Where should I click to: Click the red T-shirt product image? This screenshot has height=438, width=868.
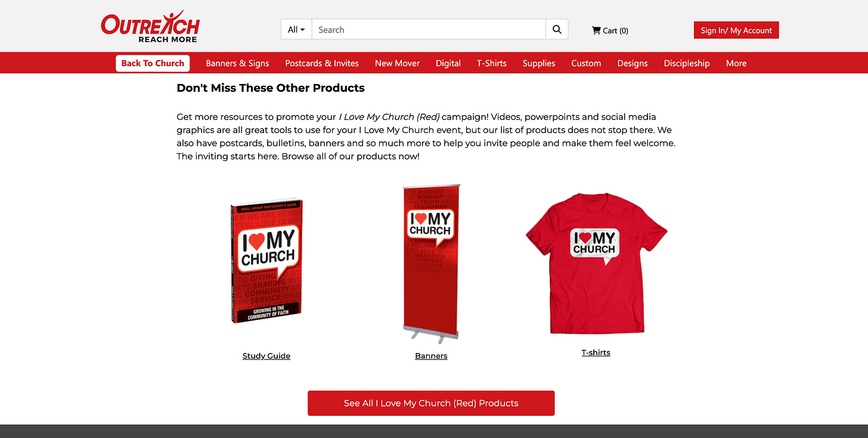click(596, 263)
